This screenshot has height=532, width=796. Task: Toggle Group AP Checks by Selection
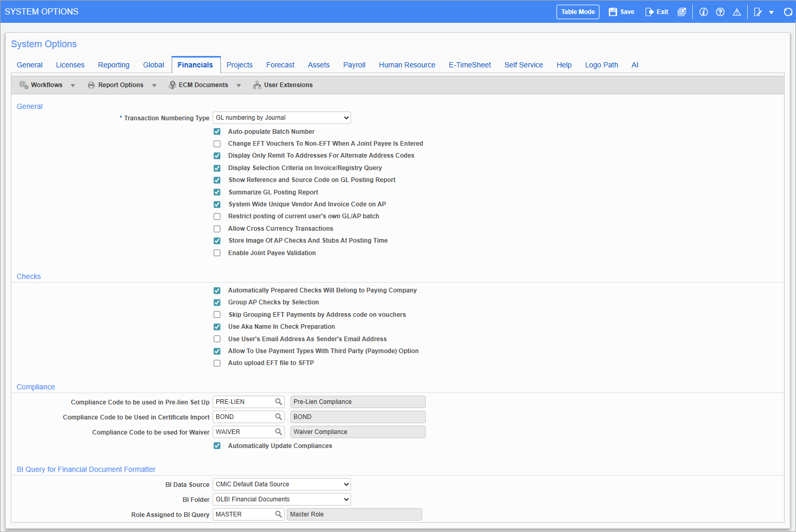[217, 302]
